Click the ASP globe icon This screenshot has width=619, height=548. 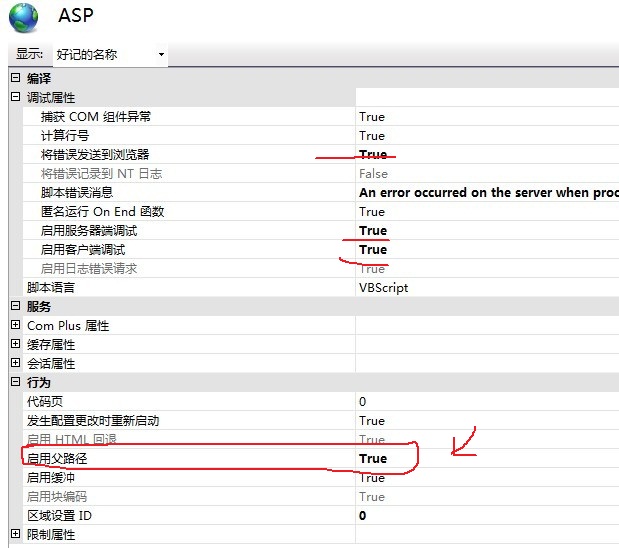24,18
